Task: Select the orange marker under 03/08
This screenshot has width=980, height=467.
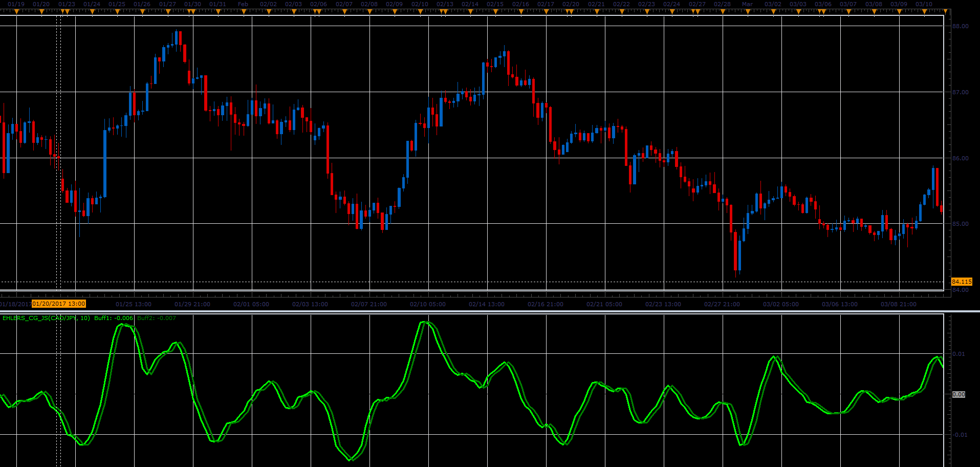Action: [x=874, y=12]
